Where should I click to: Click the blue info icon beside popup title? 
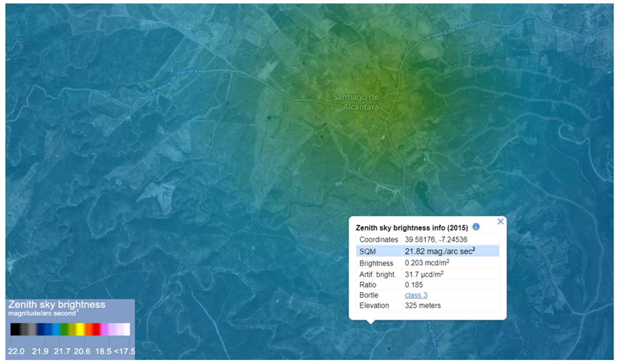click(476, 227)
